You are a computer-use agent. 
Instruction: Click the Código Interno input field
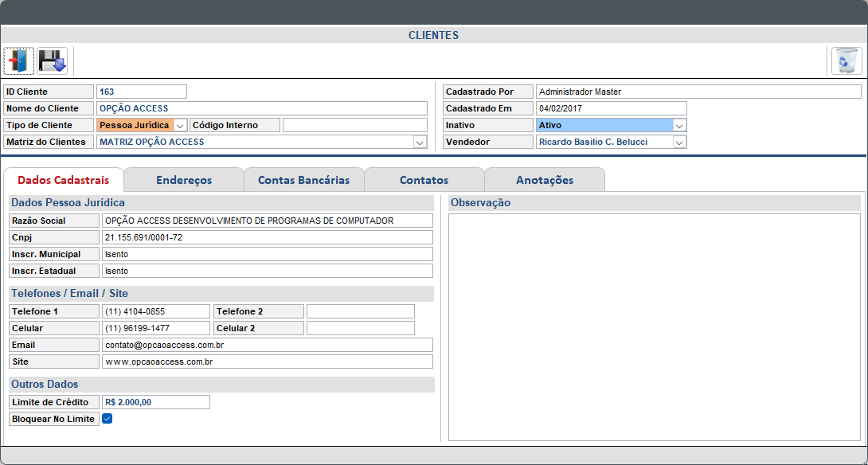[355, 125]
